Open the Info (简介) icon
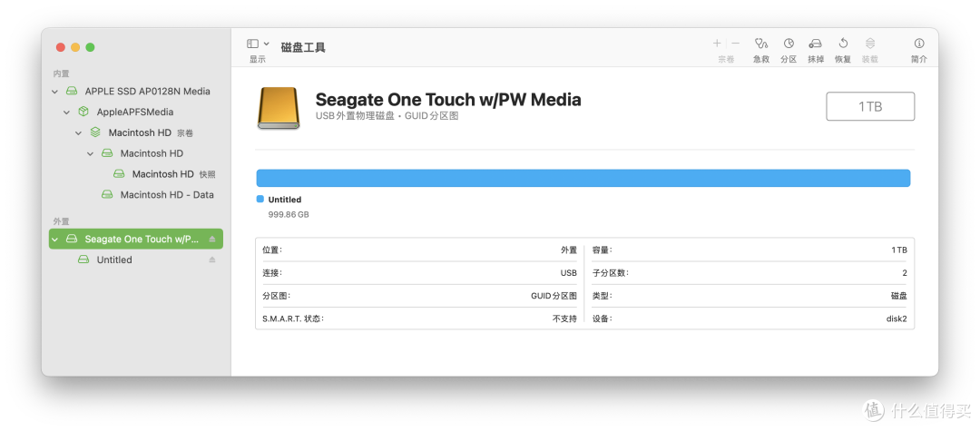 (918, 44)
